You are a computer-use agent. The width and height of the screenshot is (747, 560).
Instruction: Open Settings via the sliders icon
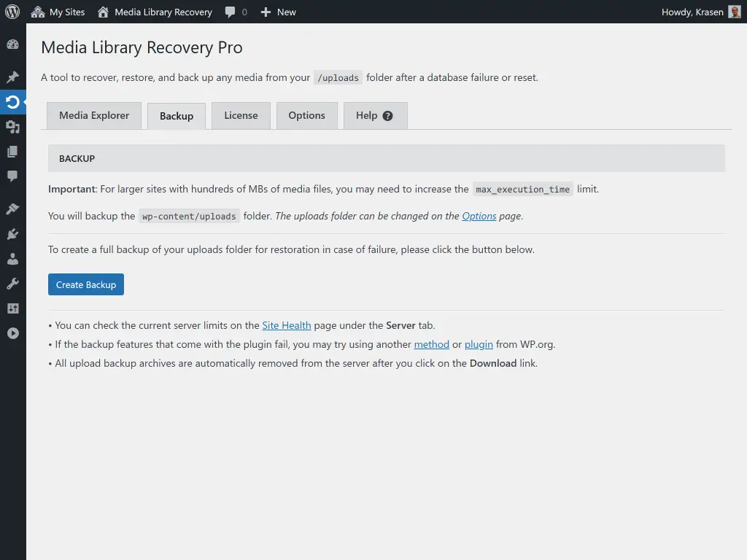click(12, 307)
